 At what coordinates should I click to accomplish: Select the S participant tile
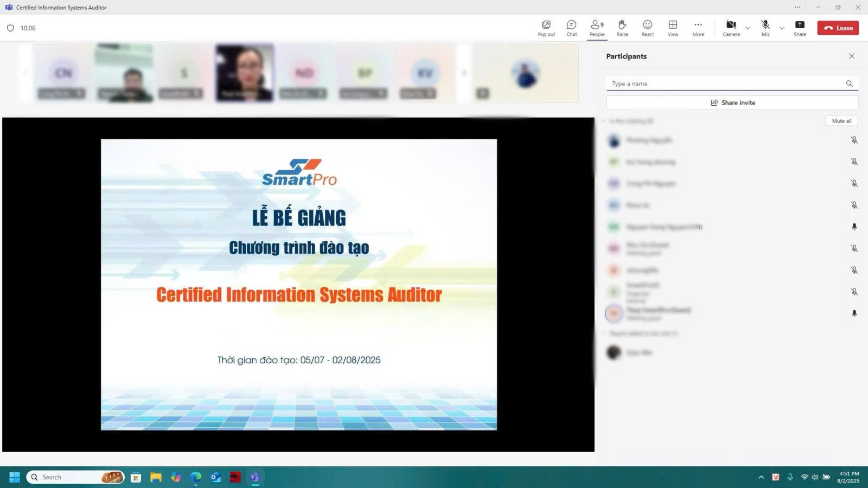coord(184,73)
